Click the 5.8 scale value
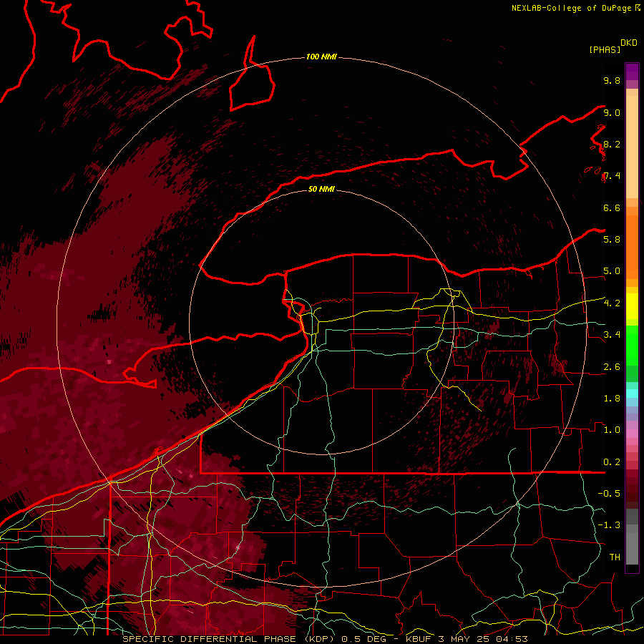644x644 pixels. pos(612,240)
